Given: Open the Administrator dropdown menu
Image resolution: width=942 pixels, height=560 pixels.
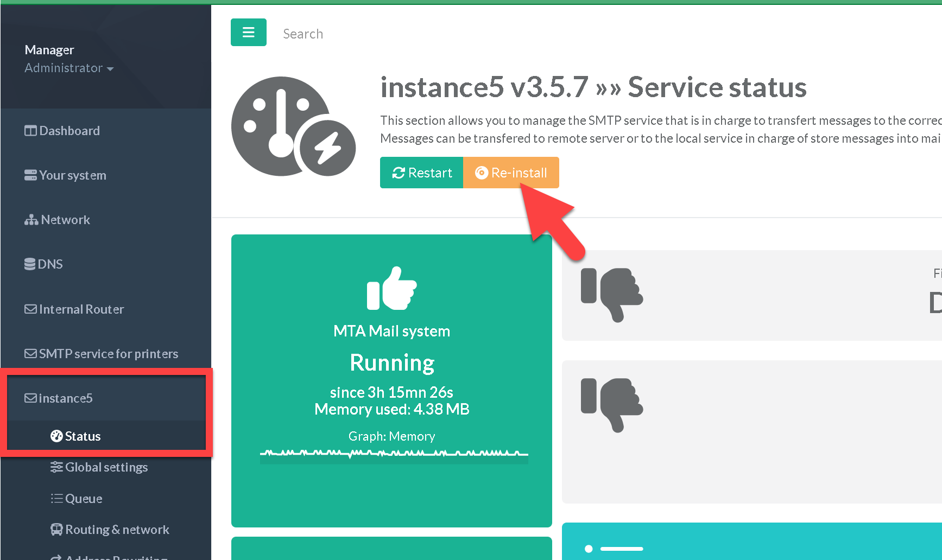Looking at the screenshot, I should coord(69,68).
